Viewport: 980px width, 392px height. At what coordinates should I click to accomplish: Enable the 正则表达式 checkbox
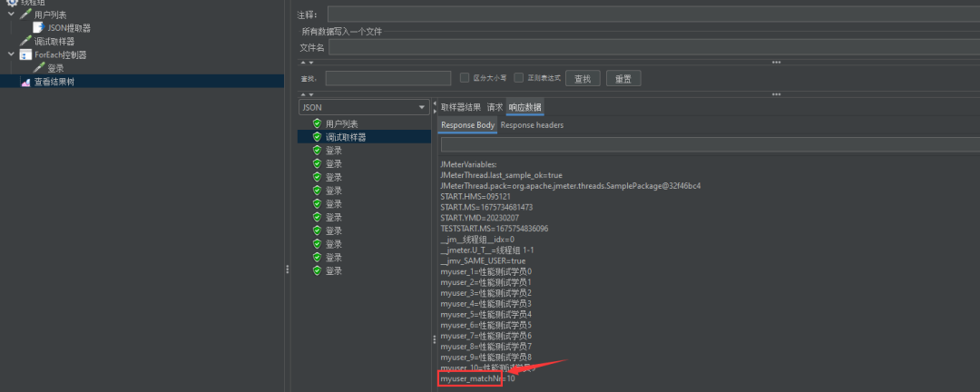[519, 77]
